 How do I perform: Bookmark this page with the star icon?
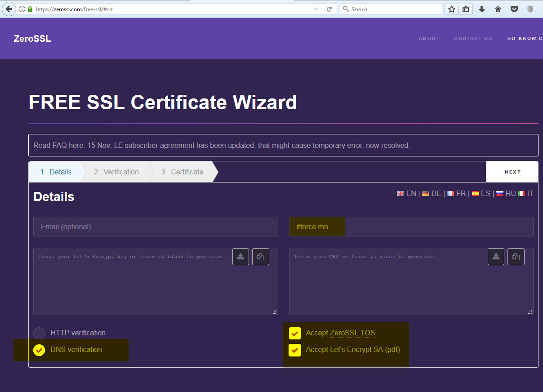[452, 9]
